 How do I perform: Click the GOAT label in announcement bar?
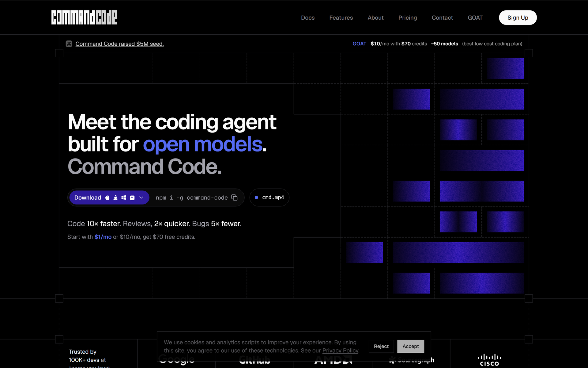click(359, 44)
